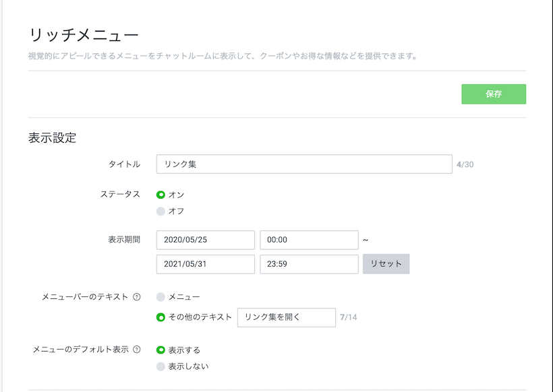Viewport: 553px width, 392px height.
Task: Open the start time field 00:00
Action: (310, 240)
